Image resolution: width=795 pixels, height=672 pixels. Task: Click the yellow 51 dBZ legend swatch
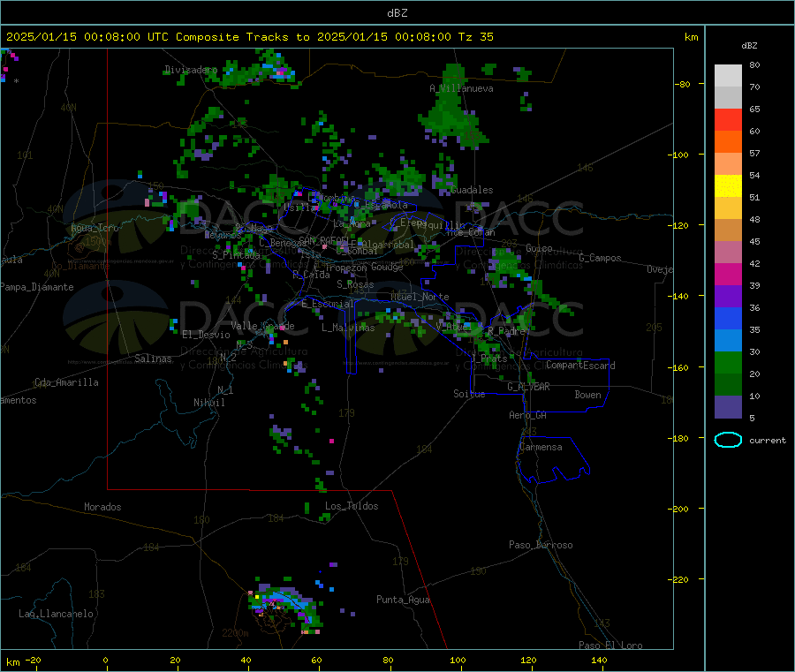coord(728,186)
